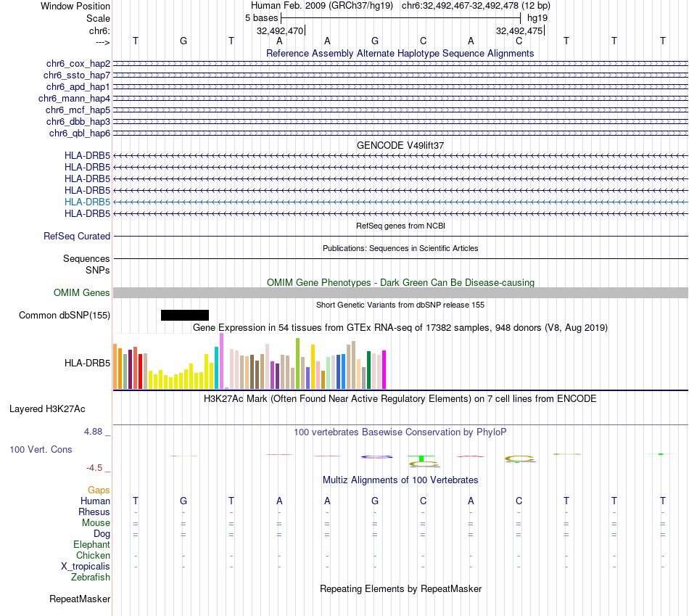
Task: Click the GTEx Gene Expression track title
Action: click(400, 327)
